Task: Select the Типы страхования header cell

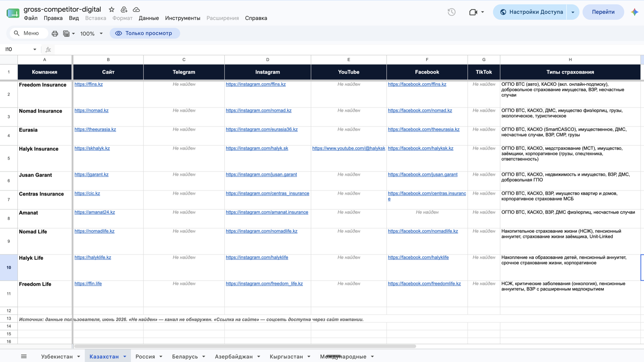Action: (x=570, y=72)
